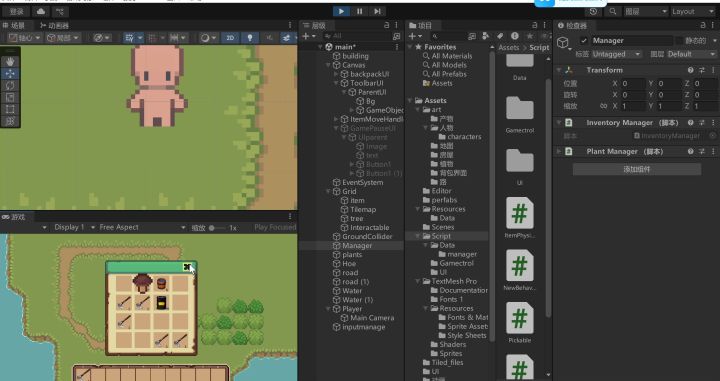This screenshot has height=381, width=720.
Task: Click Position X input field
Action: 633,84
